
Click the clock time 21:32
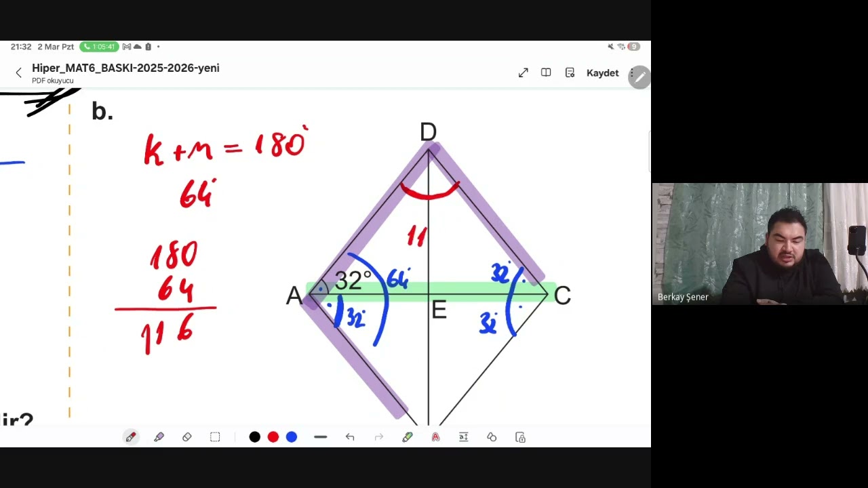[x=21, y=47]
